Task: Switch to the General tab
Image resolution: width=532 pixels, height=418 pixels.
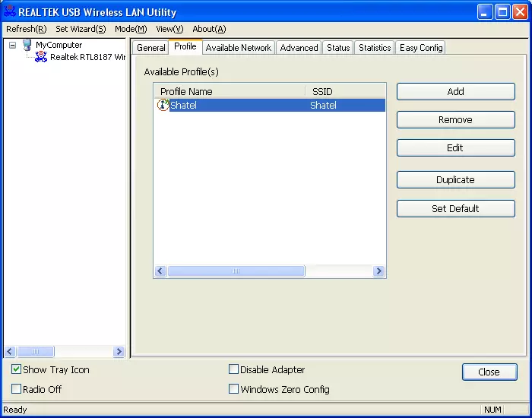Action: (x=151, y=47)
